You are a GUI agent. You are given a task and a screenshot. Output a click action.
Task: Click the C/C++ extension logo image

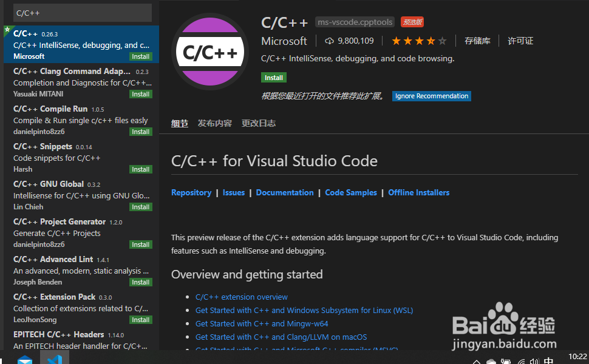(210, 53)
